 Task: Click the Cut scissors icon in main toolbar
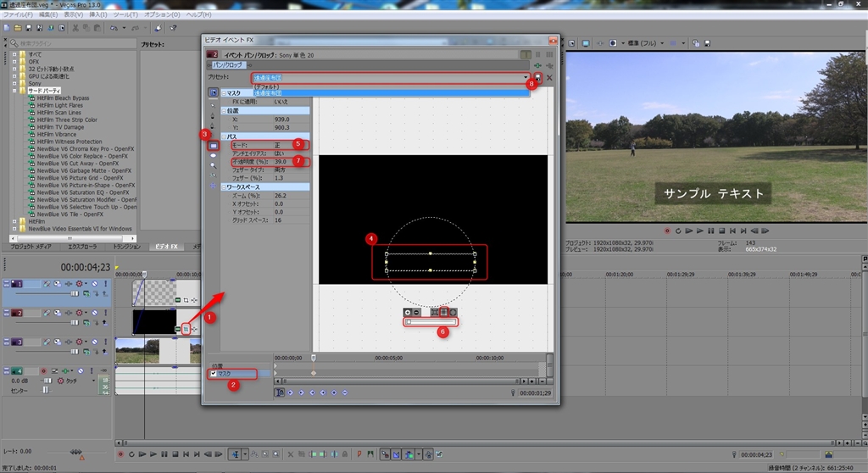(75, 28)
